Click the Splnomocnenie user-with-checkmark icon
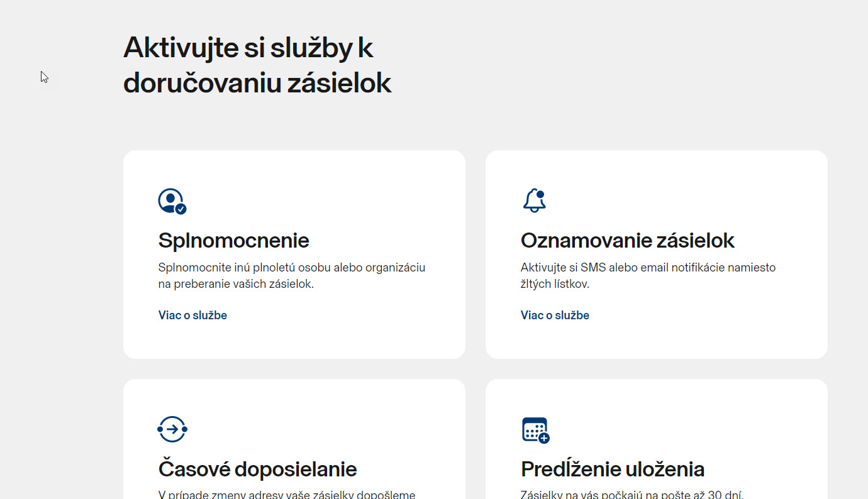Viewport: 868px width, 499px height. (171, 201)
